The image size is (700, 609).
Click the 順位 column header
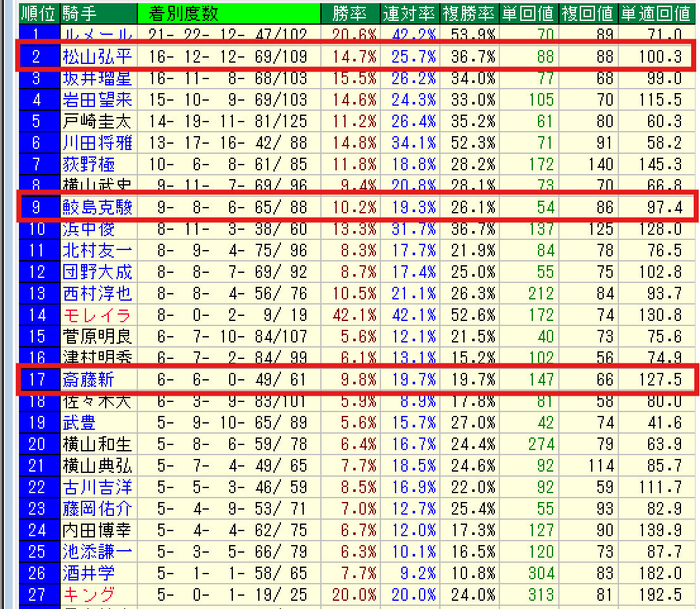pos(39,13)
